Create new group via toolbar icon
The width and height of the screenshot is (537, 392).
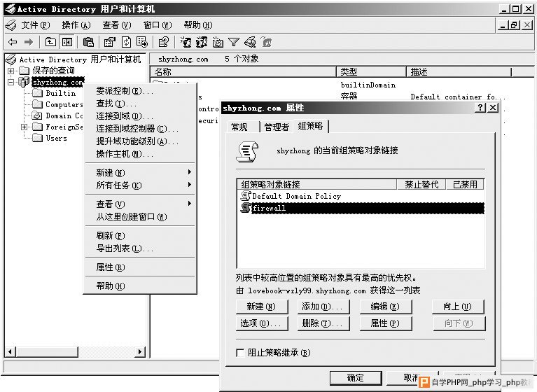click(x=202, y=42)
